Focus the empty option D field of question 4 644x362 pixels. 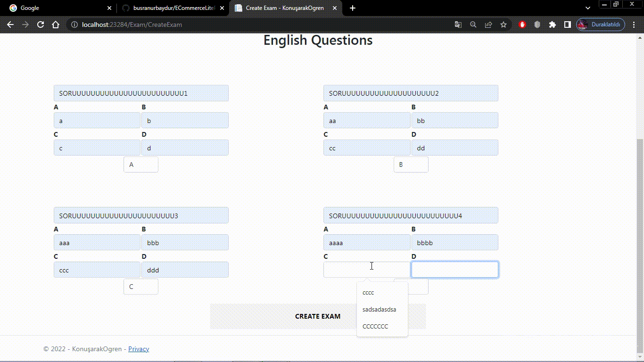click(x=455, y=270)
